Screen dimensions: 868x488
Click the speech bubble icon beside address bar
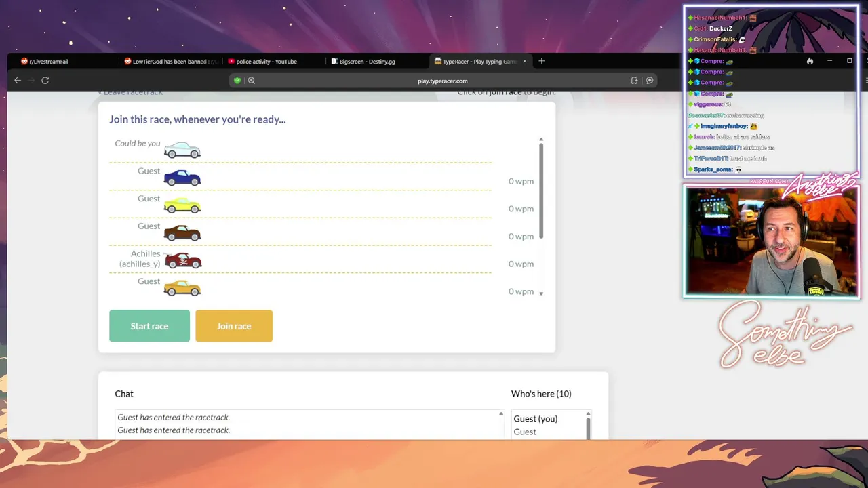(650, 81)
